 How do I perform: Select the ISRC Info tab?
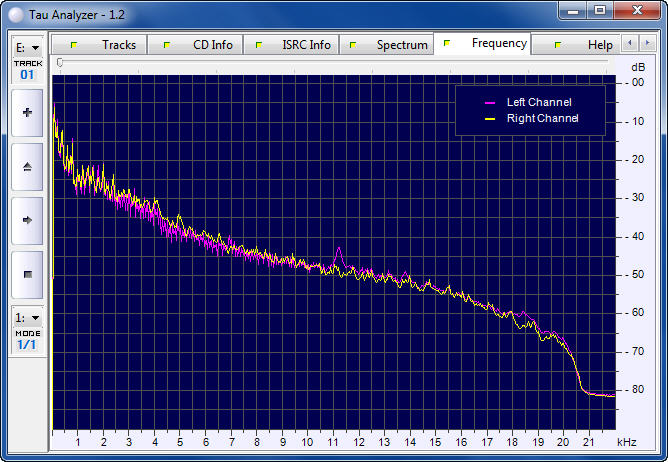tap(294, 45)
